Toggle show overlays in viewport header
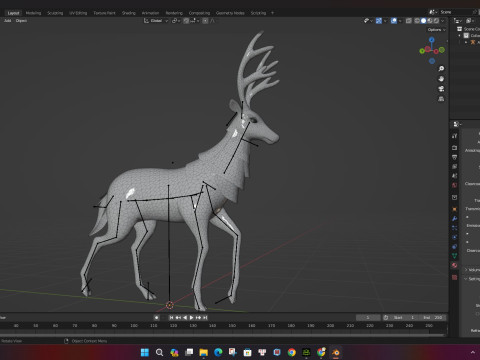Viewport: 480px width, 360px height. coord(394,21)
